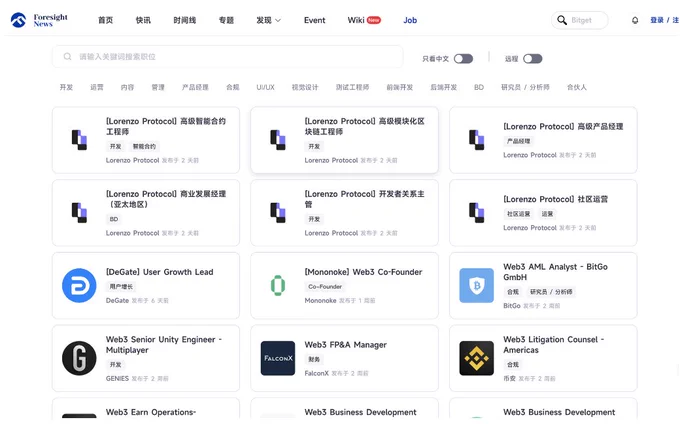Toggle the 只看中文 switch
The height and width of the screenshot is (424, 680).
pos(463,59)
